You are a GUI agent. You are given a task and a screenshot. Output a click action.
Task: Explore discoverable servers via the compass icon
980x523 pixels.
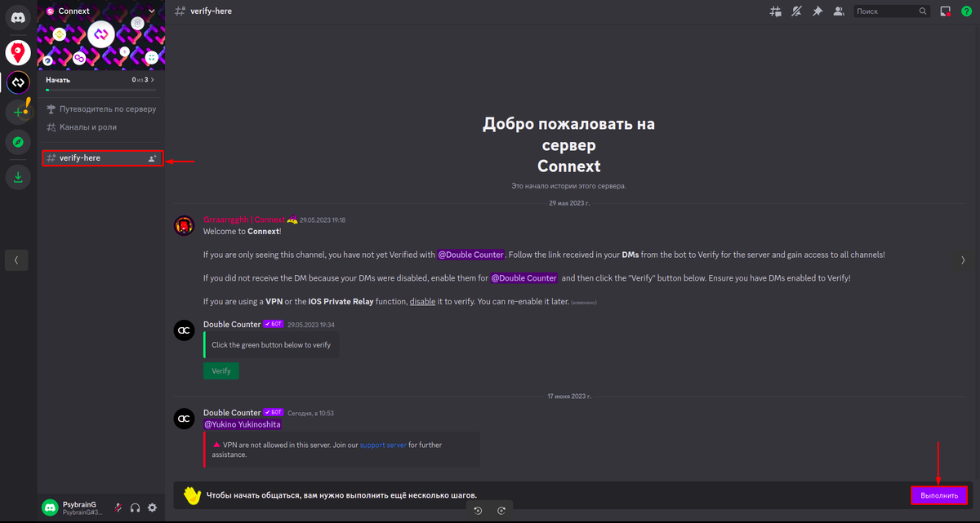[x=18, y=142]
